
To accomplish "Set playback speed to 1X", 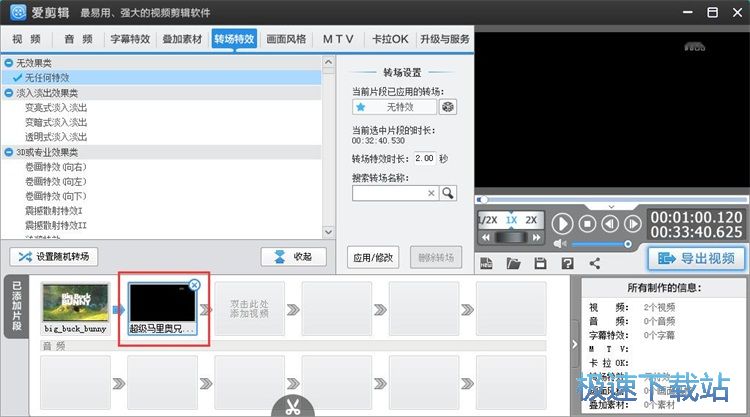I will (x=511, y=220).
